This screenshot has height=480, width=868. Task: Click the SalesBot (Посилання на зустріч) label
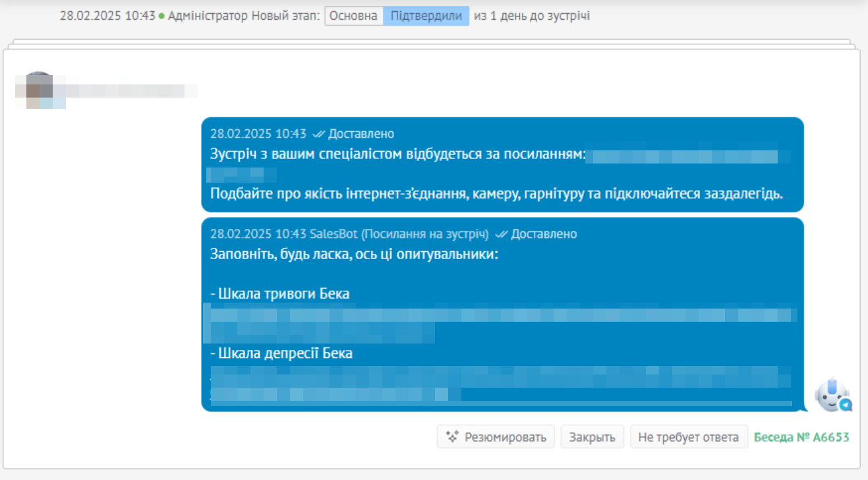click(399, 234)
